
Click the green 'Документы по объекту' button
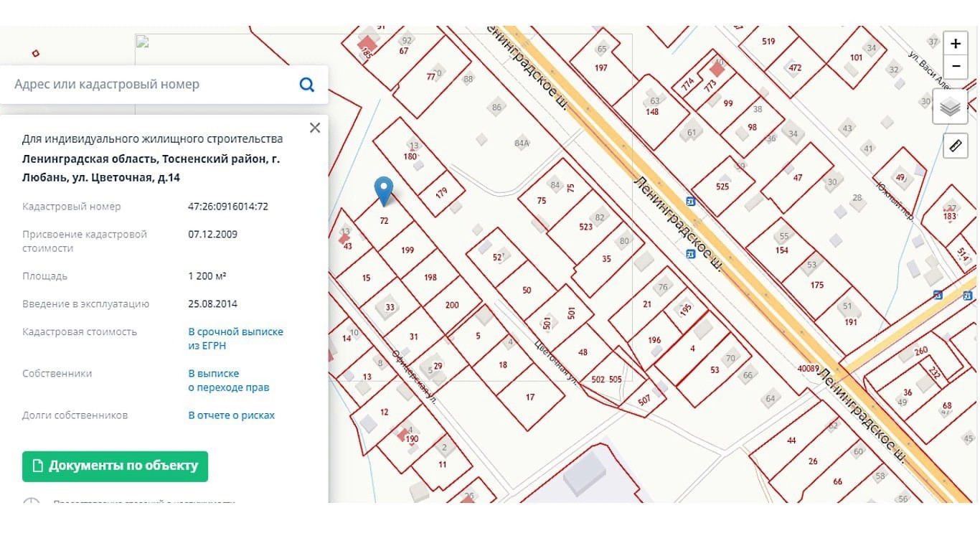115,466
